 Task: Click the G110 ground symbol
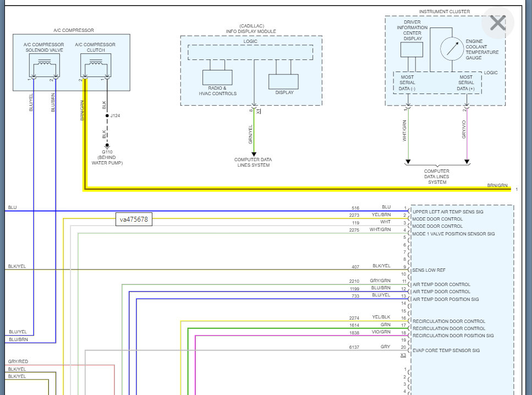(x=107, y=146)
